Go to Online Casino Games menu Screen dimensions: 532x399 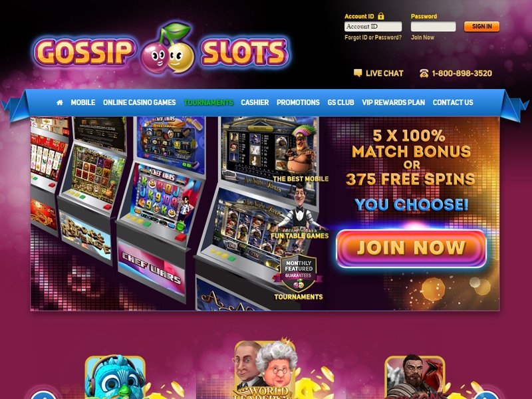140,102
